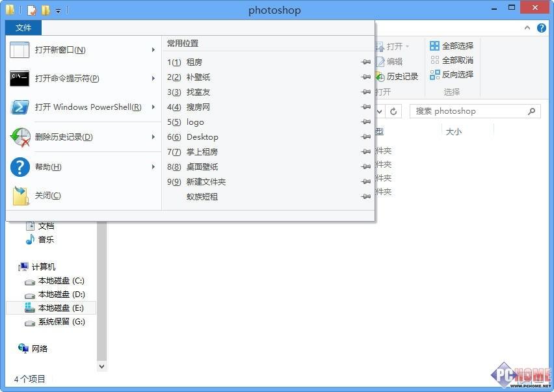Click the Windows PowerShell icon

point(20,107)
